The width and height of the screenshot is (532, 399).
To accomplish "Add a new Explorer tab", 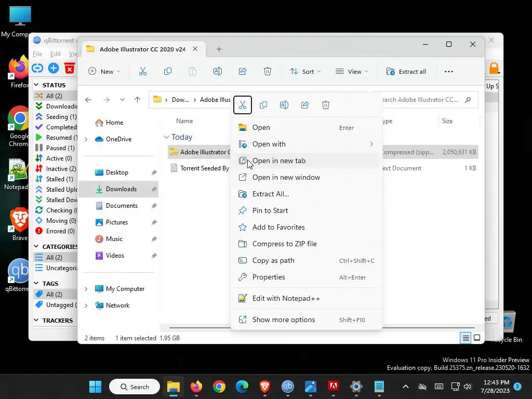I will pyautogui.click(x=219, y=49).
